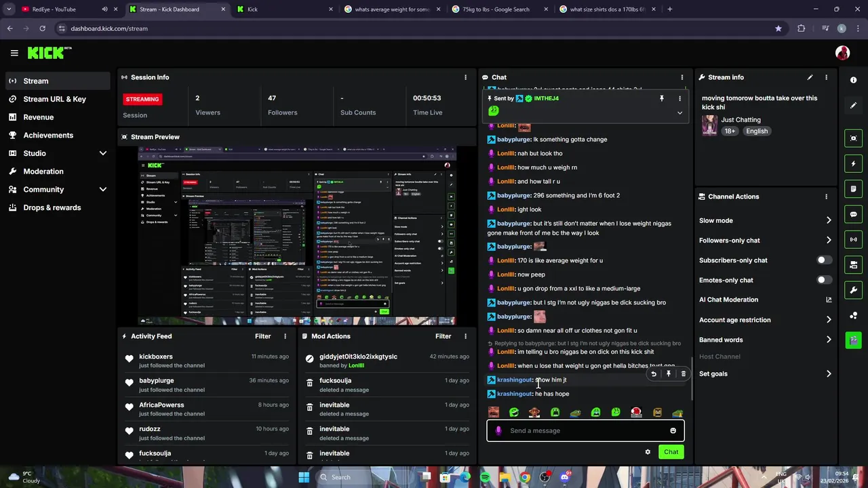Expand the pinned message chevron
This screenshot has width=868, height=488.
(x=679, y=113)
